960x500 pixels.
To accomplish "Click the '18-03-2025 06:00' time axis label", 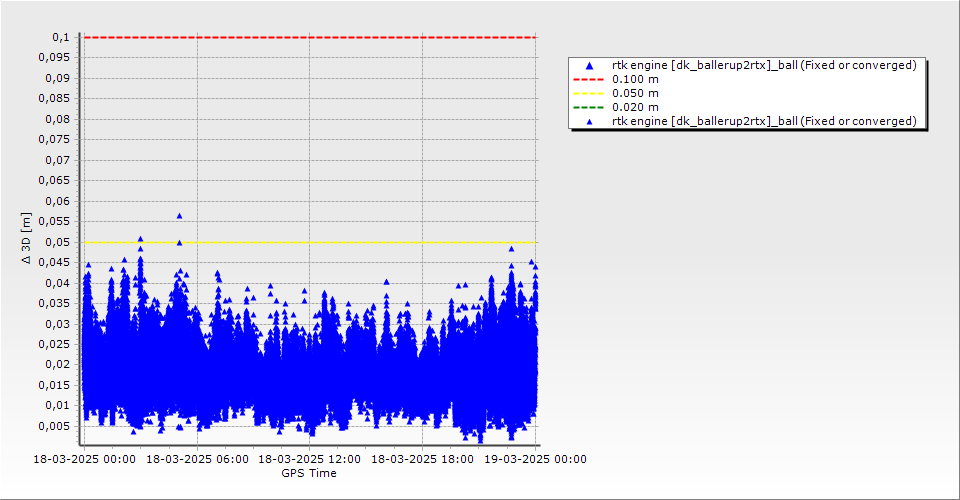I will (x=197, y=459).
